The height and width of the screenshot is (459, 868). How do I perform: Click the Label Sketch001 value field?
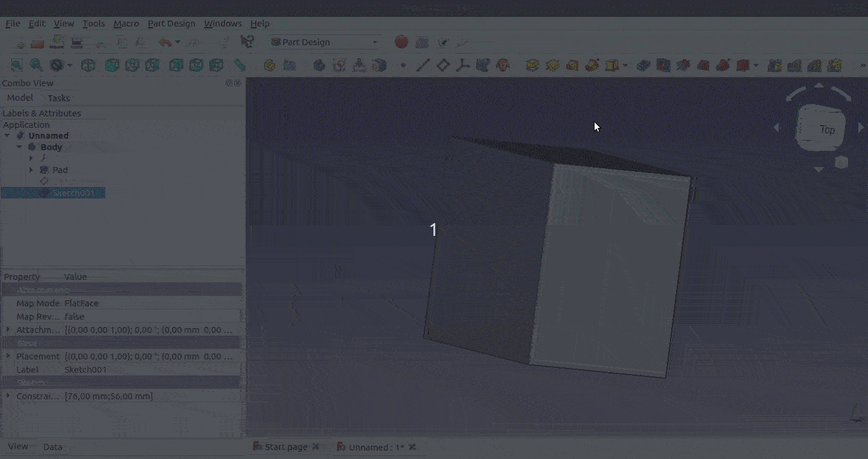[x=152, y=370]
